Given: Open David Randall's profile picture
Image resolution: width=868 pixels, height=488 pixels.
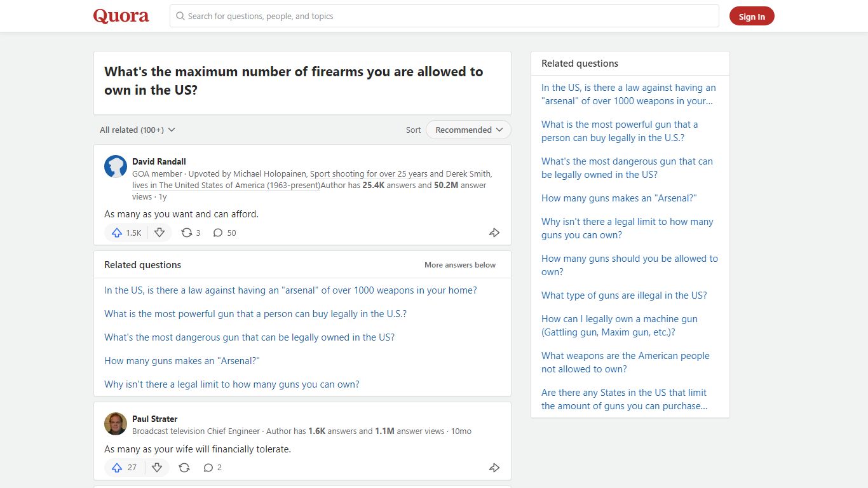Looking at the screenshot, I should point(116,166).
